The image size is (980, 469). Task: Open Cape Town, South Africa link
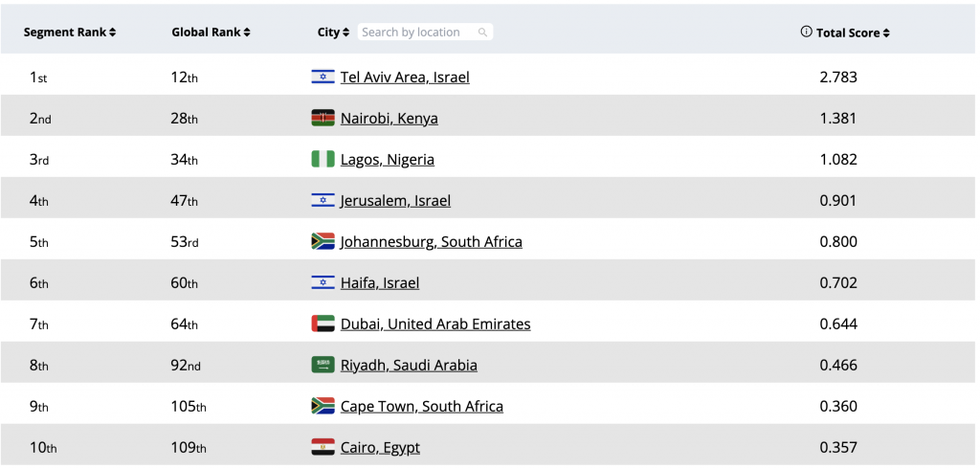421,406
